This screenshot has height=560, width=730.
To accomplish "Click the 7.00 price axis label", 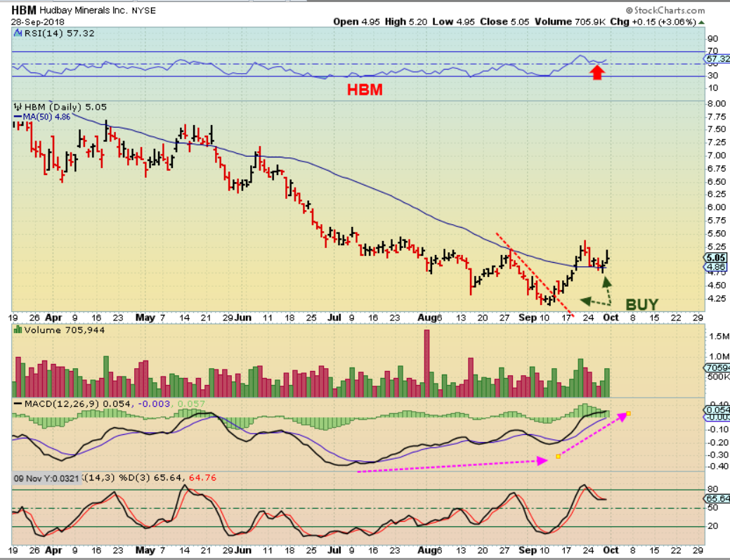I will [x=716, y=155].
